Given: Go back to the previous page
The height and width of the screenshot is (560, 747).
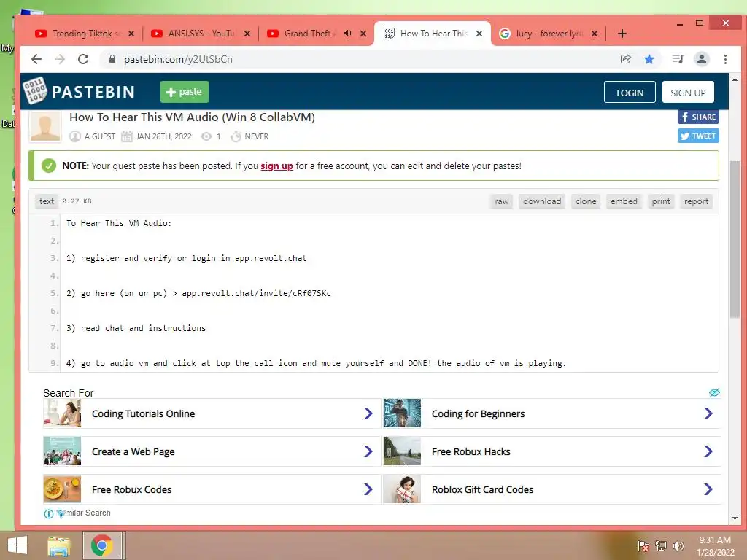Looking at the screenshot, I should click(36, 59).
